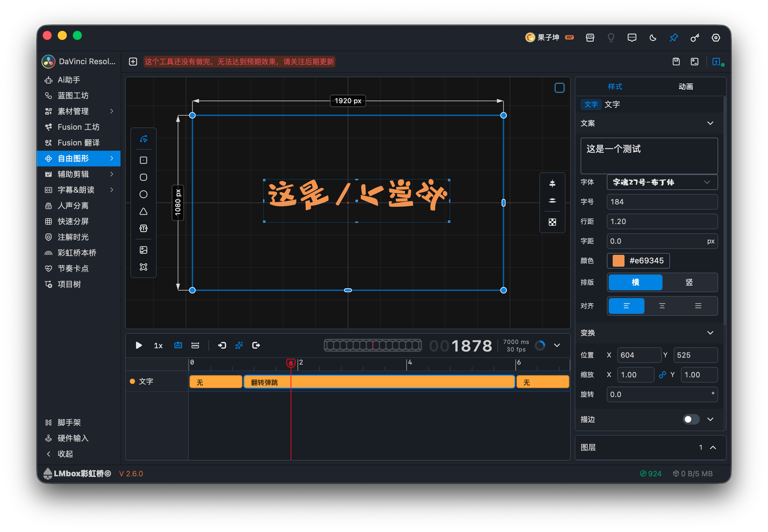Viewport: 768px width, 532px height.
Task: Expand the 图层 layers panel
Action: [713, 448]
